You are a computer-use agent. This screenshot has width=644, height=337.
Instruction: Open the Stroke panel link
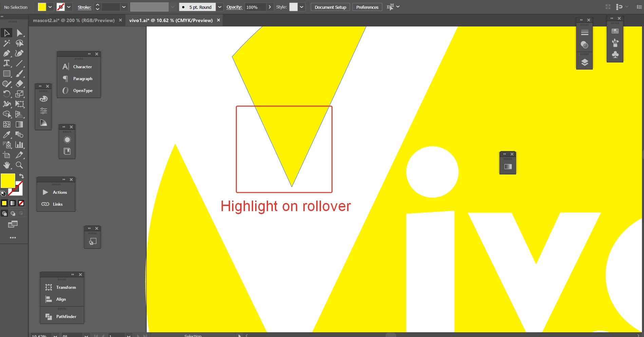[x=84, y=7]
